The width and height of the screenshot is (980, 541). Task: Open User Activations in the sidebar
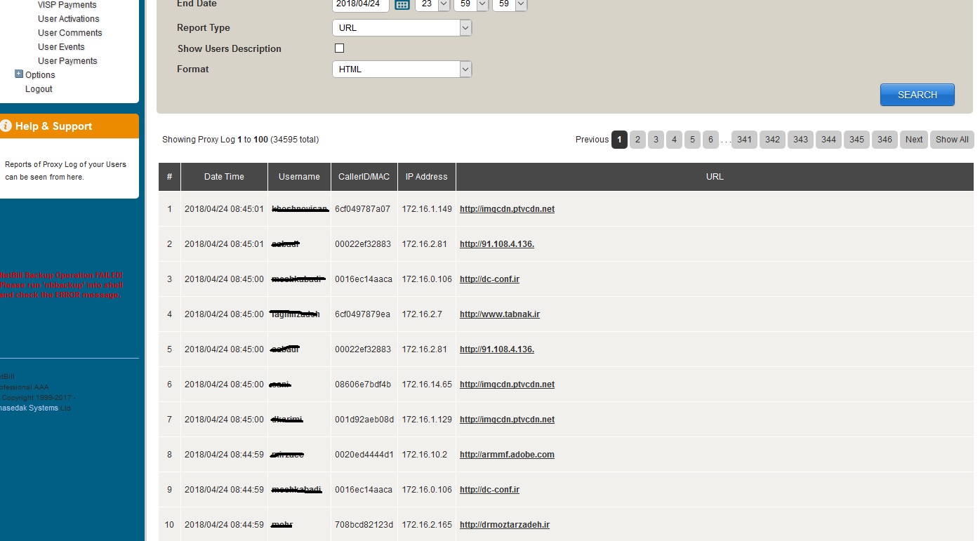(x=69, y=19)
